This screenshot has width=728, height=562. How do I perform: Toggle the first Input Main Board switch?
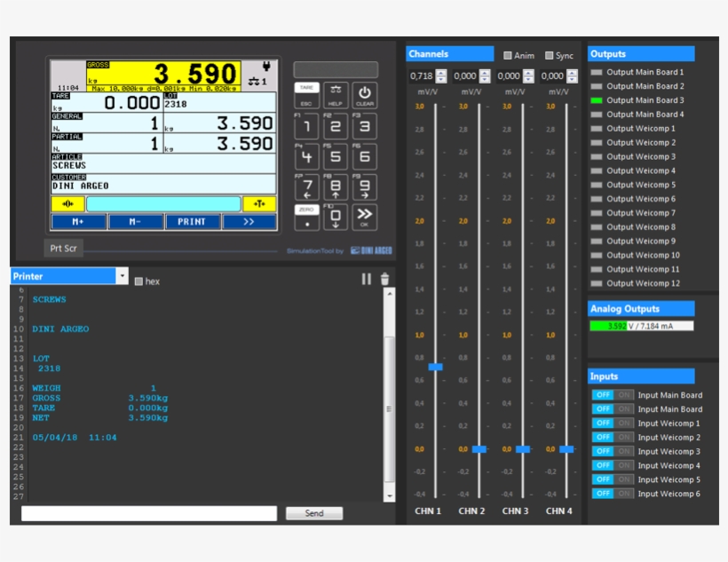613,395
